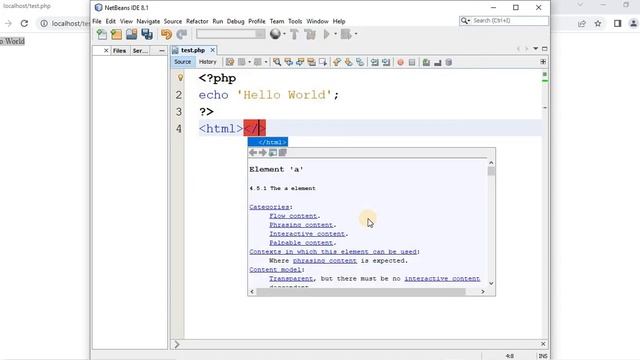Screen dimensions: 640x360
Task: Click the New Project toolbar icon
Action: [117, 34]
